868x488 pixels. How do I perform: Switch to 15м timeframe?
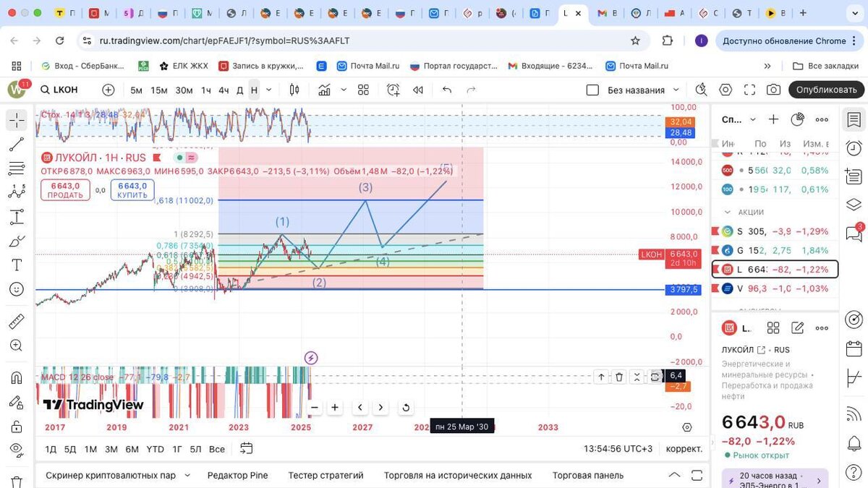coord(159,90)
